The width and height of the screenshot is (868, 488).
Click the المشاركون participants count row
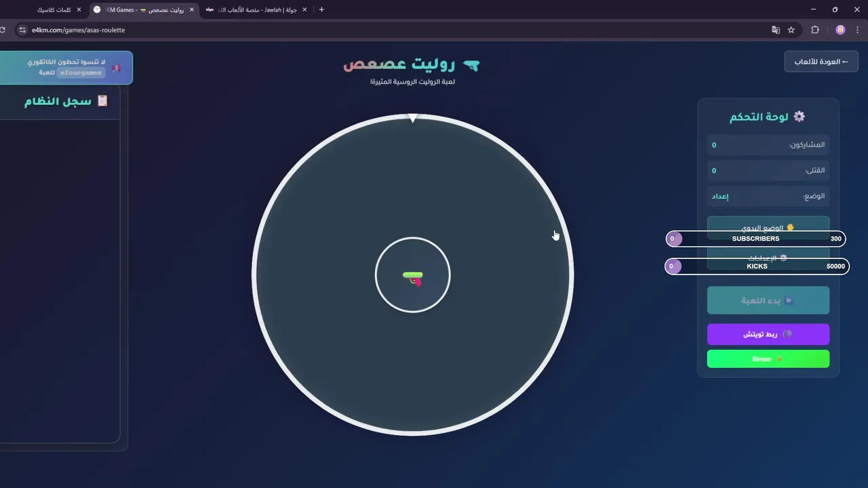point(768,144)
